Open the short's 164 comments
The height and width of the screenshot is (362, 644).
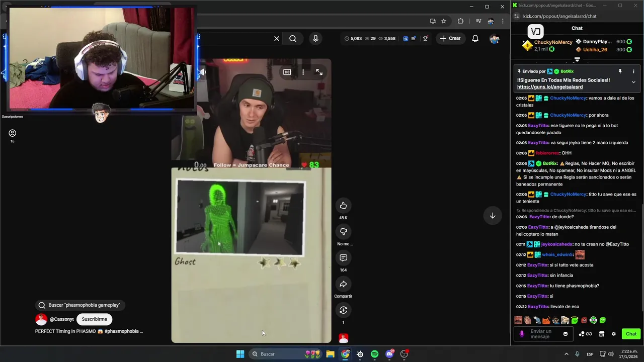pyautogui.click(x=343, y=257)
